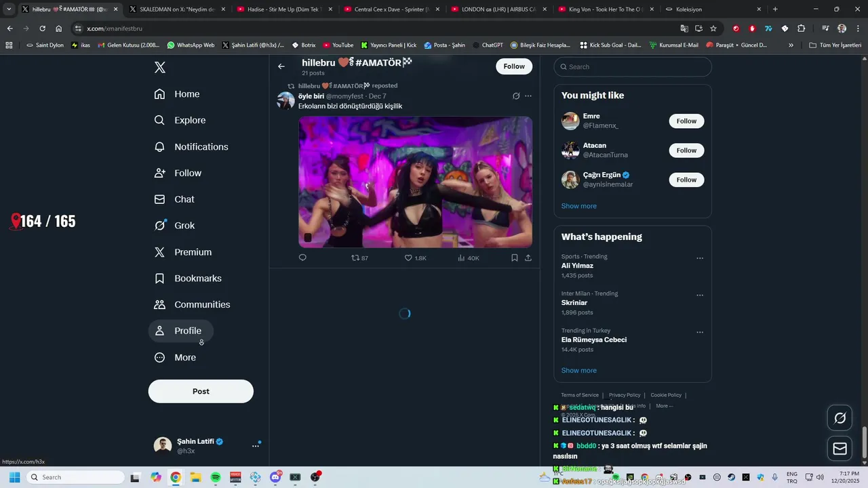868x488 pixels.
Task: Click the Post button
Action: pyautogui.click(x=201, y=391)
